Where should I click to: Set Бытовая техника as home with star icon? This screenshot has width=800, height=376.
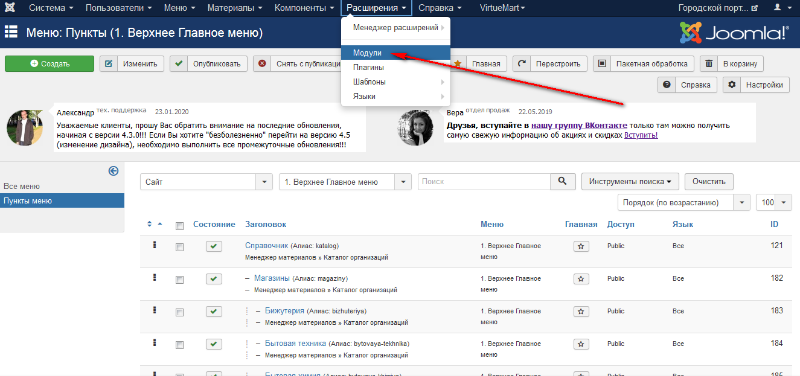pos(581,344)
